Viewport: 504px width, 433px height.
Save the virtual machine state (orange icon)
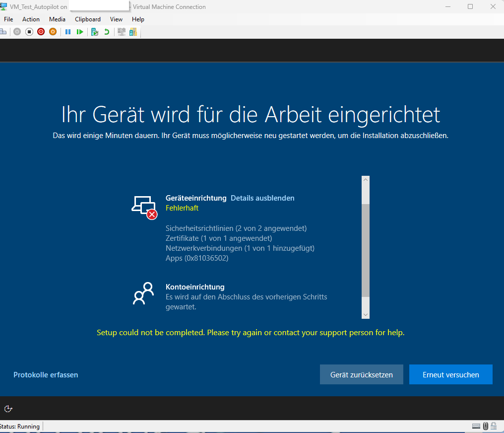pyautogui.click(x=53, y=31)
